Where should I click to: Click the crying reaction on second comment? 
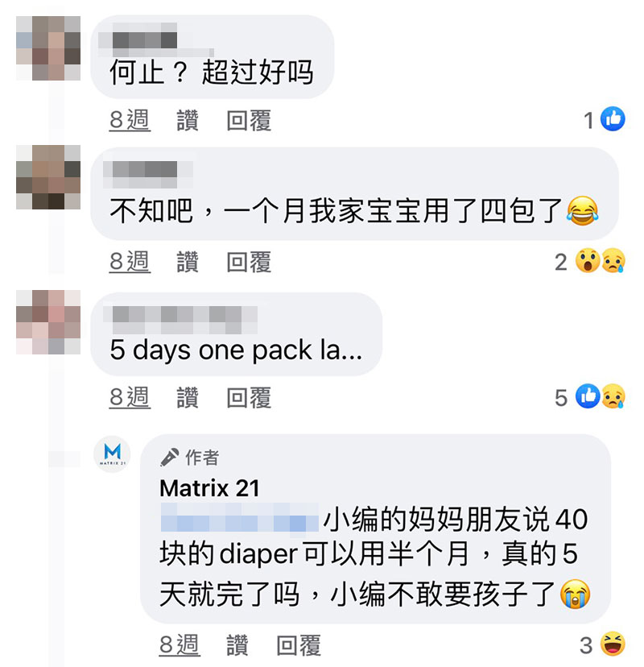click(613, 260)
